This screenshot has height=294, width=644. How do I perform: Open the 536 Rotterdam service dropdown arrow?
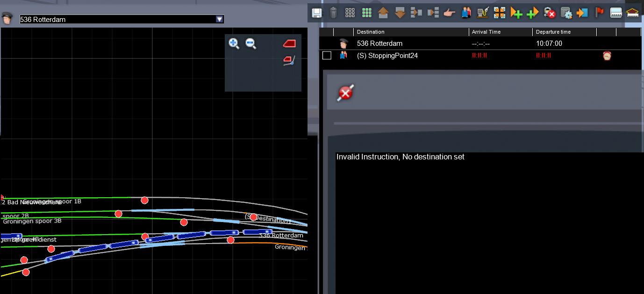point(220,19)
